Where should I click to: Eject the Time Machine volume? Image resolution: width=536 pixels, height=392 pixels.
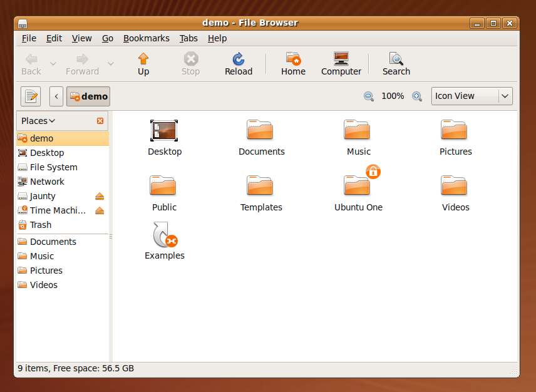[100, 210]
